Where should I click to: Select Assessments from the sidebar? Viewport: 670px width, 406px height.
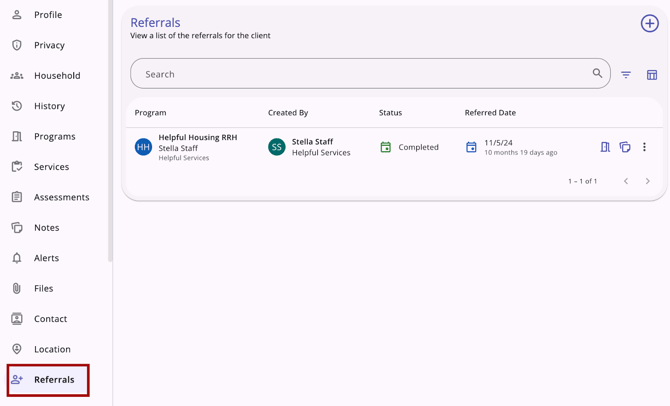61,197
